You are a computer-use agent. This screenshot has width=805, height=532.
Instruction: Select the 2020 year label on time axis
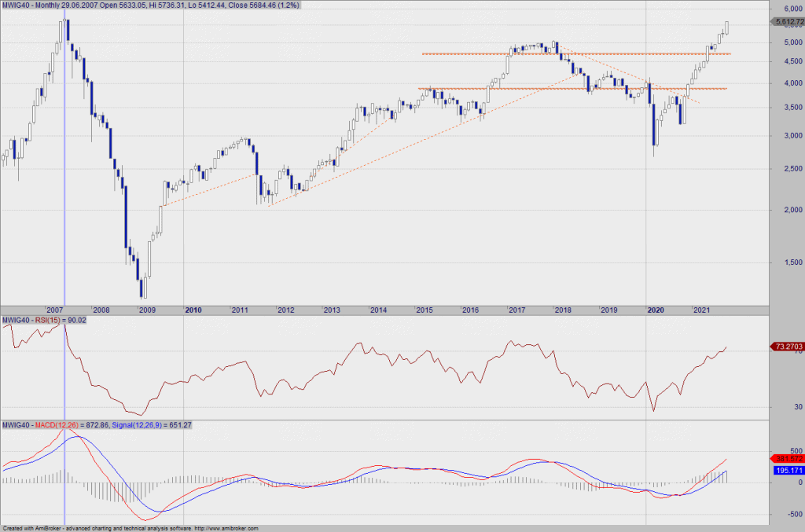coord(656,310)
